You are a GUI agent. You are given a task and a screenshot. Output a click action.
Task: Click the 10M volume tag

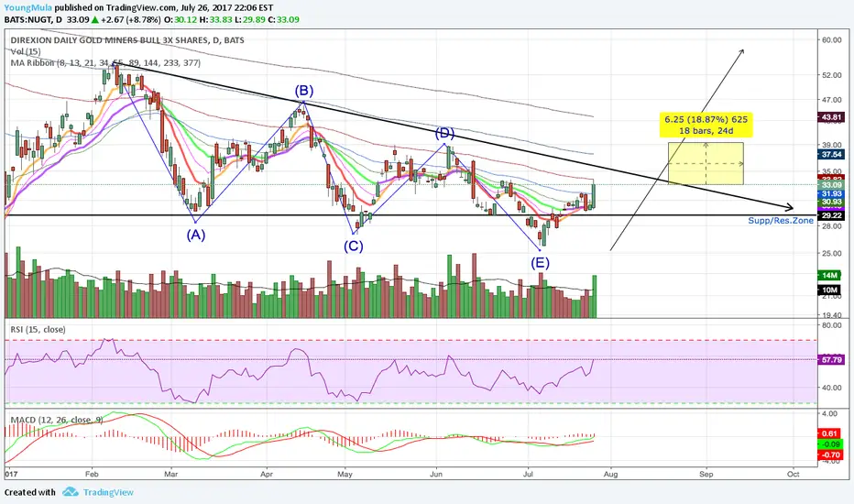click(830, 290)
